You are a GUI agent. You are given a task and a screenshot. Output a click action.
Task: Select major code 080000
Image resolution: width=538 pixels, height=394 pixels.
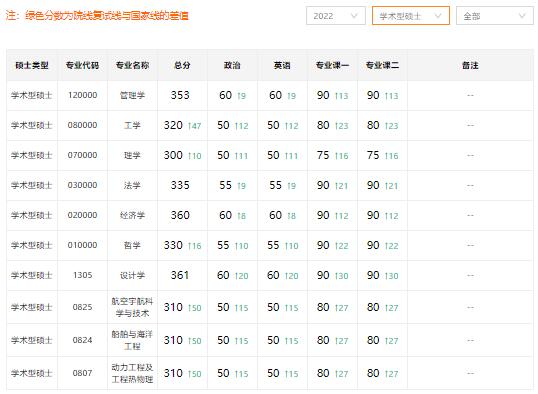click(82, 125)
